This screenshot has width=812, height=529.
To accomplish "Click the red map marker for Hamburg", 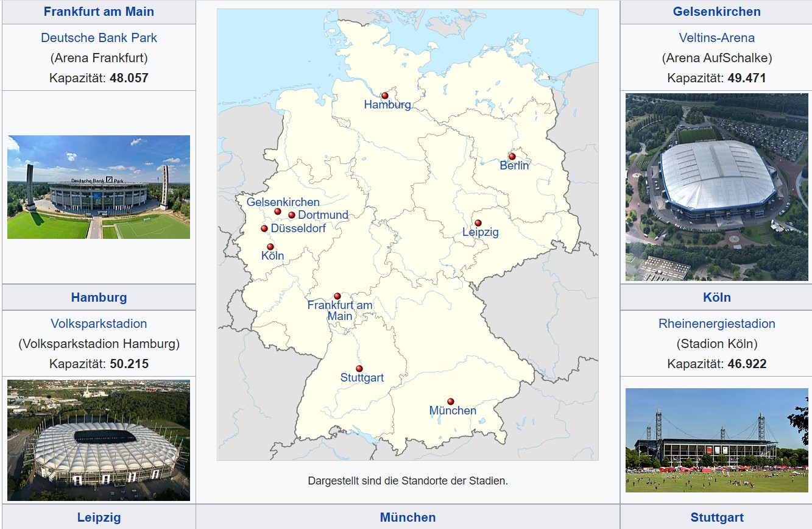I will pyautogui.click(x=384, y=96).
